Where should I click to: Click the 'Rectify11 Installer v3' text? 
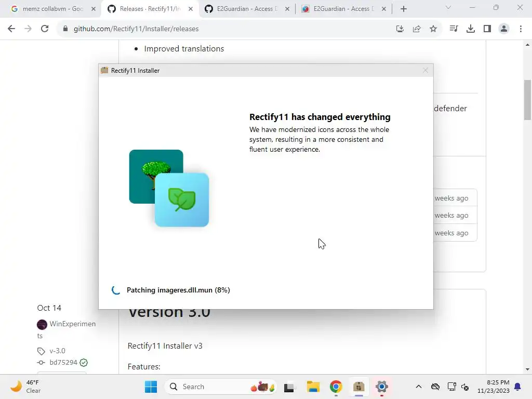(x=165, y=345)
